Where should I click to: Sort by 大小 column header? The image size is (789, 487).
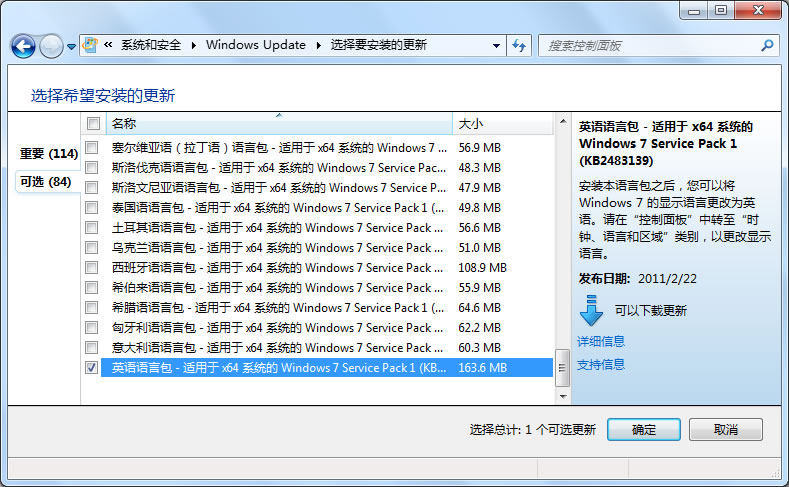point(503,124)
